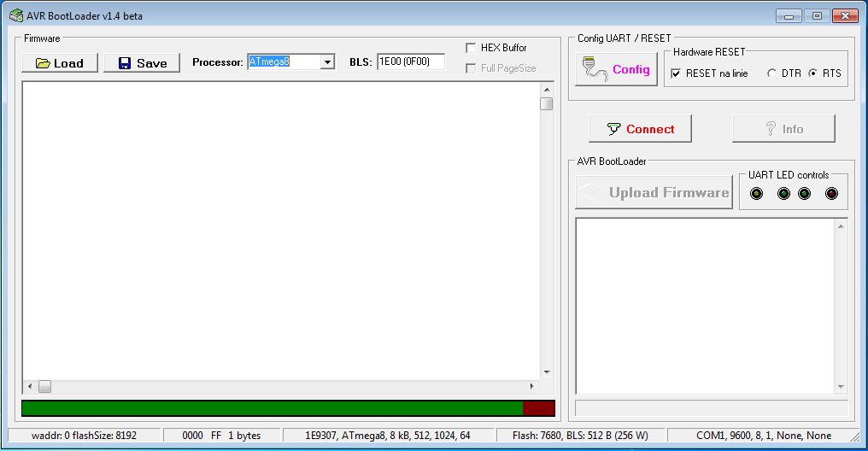868x451 pixels.
Task: Click the Load button to open firmware
Action: (x=60, y=63)
